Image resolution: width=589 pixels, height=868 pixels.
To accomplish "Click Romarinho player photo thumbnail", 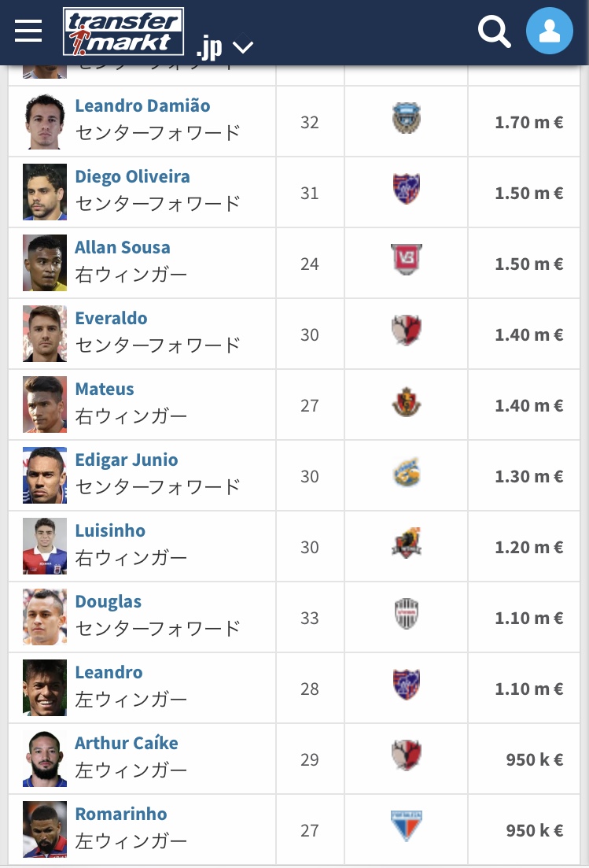I will click(x=45, y=829).
